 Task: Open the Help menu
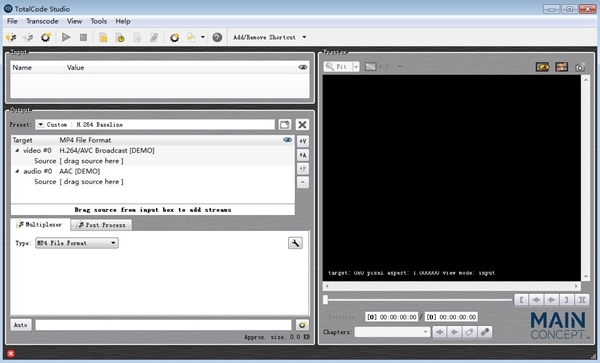tap(123, 21)
